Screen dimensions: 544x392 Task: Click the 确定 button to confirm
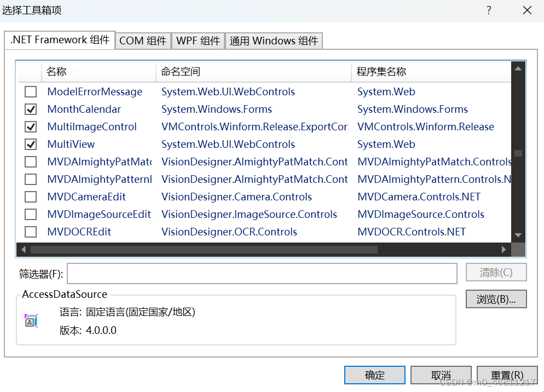[374, 374]
